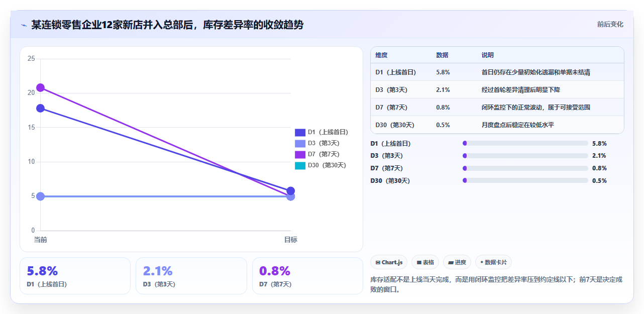Click the 0.5% value beside D30 progress bar
Image resolution: width=644 pixels, height=314 pixels.
tap(599, 181)
